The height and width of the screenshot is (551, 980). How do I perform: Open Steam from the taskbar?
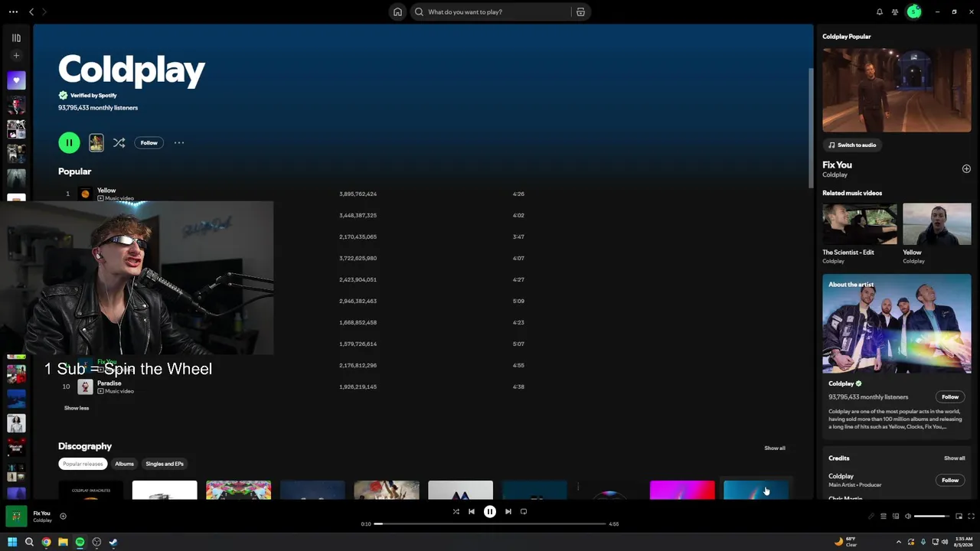coord(113,543)
